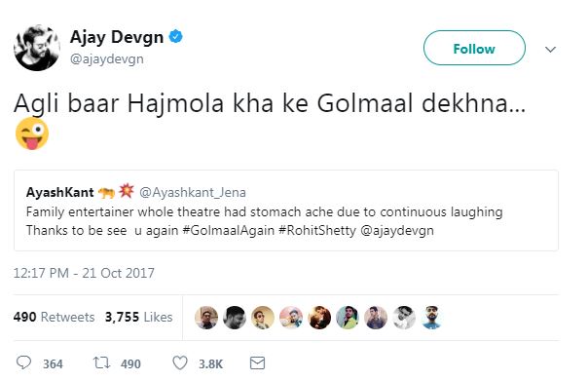Click the envelope direct message icon
This screenshot has height=381, width=588.
point(257,363)
